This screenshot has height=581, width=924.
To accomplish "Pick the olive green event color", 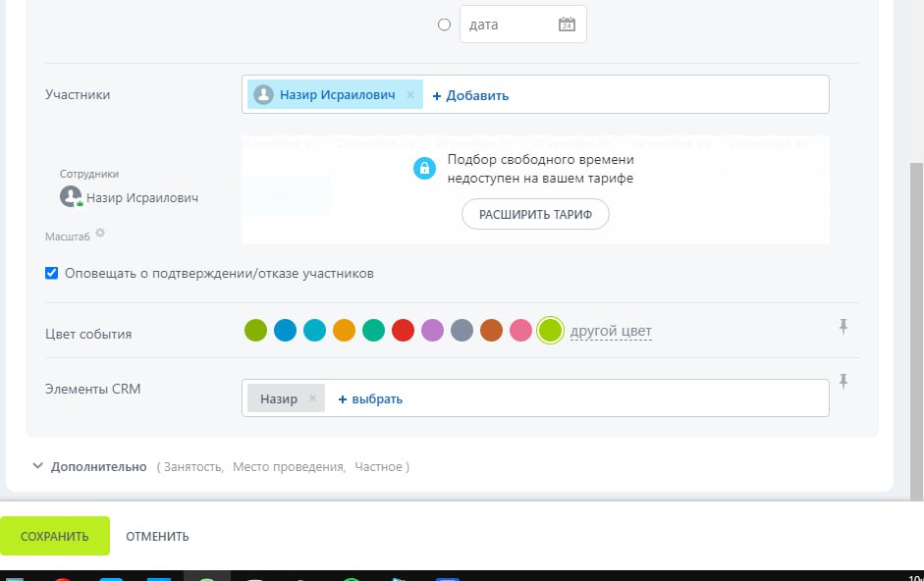I will (x=255, y=330).
